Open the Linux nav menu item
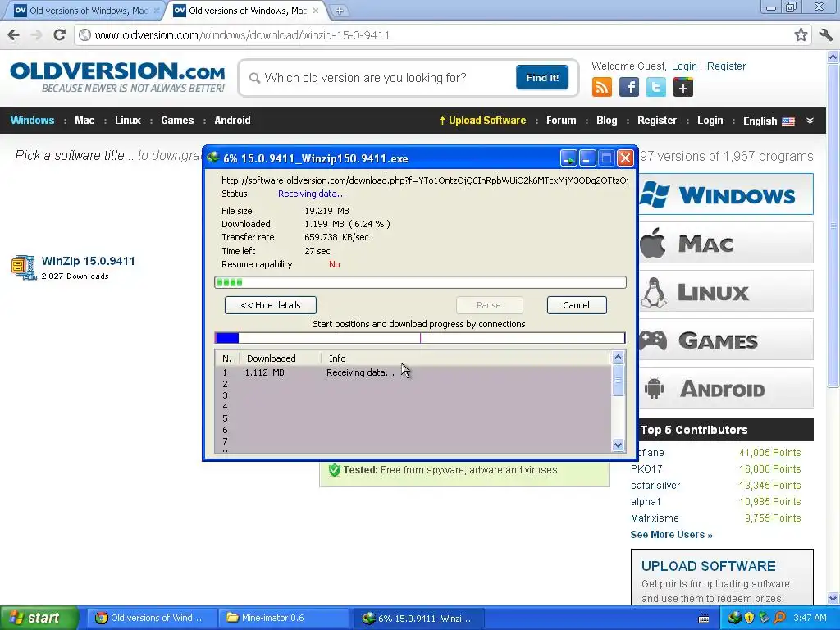This screenshot has width=840, height=630. tap(127, 120)
